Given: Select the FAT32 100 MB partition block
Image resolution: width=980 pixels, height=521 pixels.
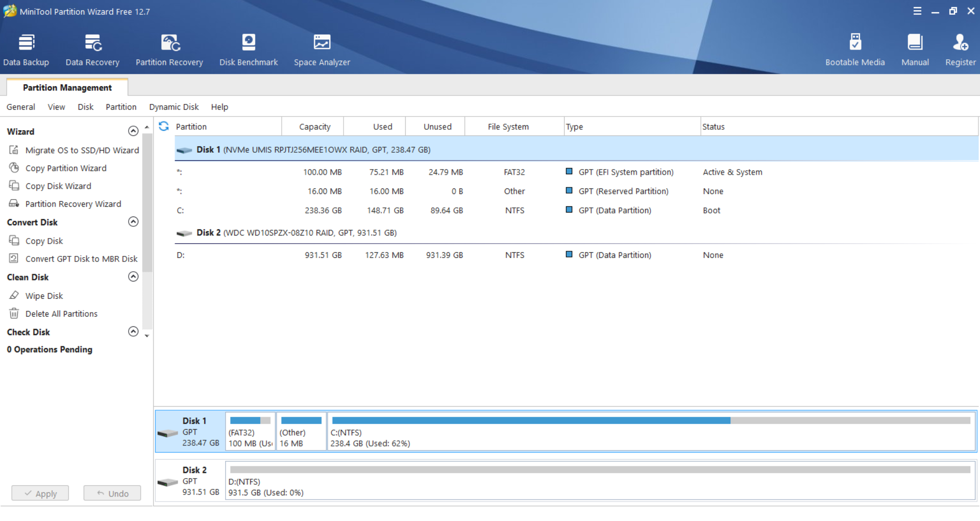Looking at the screenshot, I should click(251, 432).
